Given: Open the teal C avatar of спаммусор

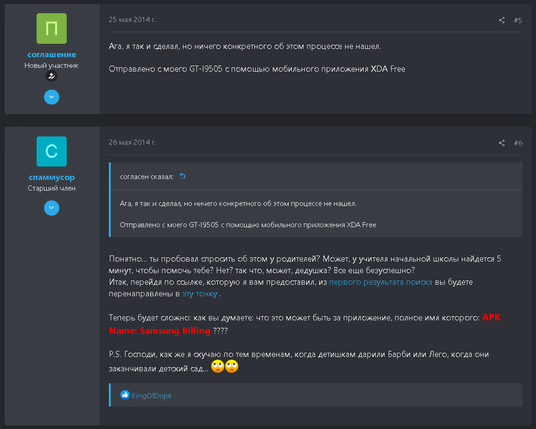Looking at the screenshot, I should click(52, 151).
